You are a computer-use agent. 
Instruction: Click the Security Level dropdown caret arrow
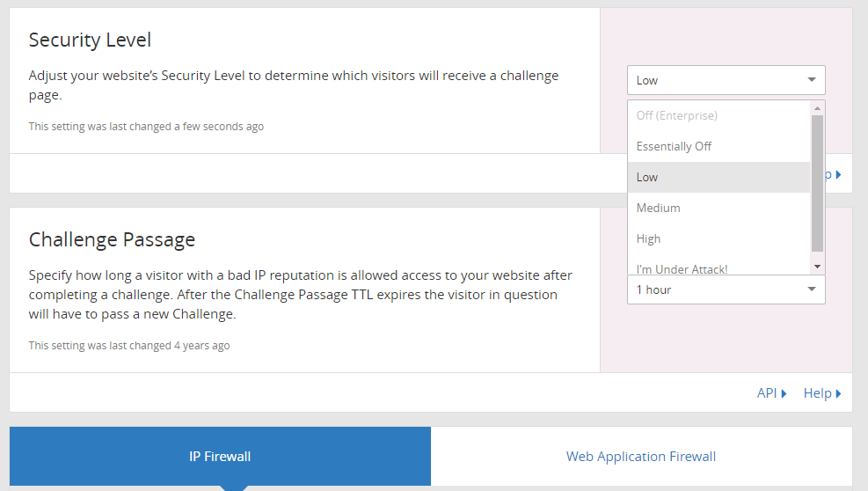(811, 80)
